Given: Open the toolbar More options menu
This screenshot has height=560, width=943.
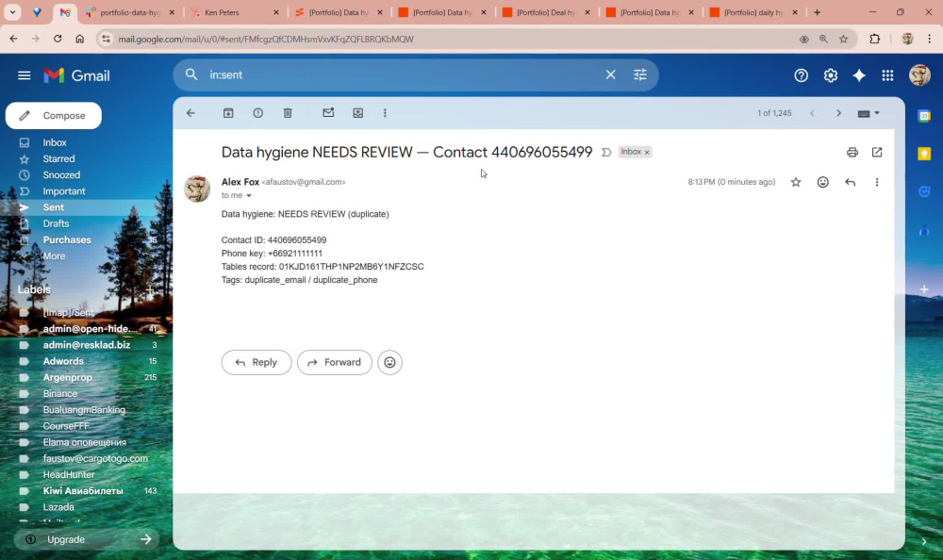Looking at the screenshot, I should tap(385, 113).
